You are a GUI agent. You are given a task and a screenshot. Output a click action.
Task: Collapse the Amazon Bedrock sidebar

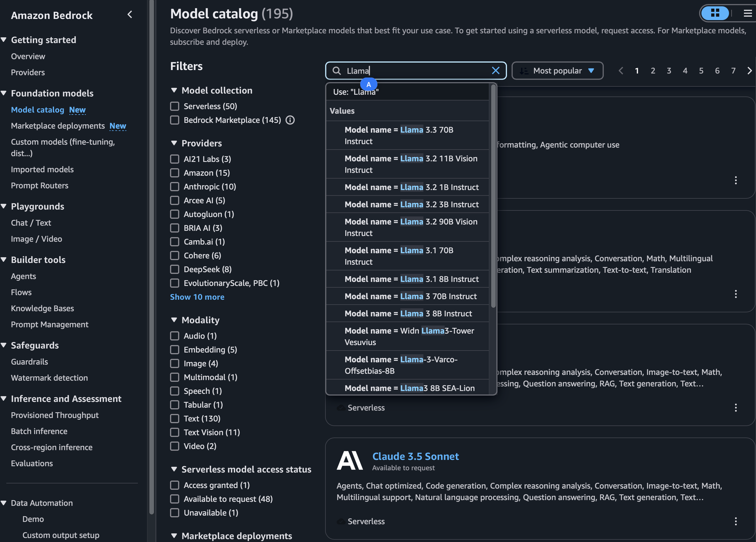130,15
